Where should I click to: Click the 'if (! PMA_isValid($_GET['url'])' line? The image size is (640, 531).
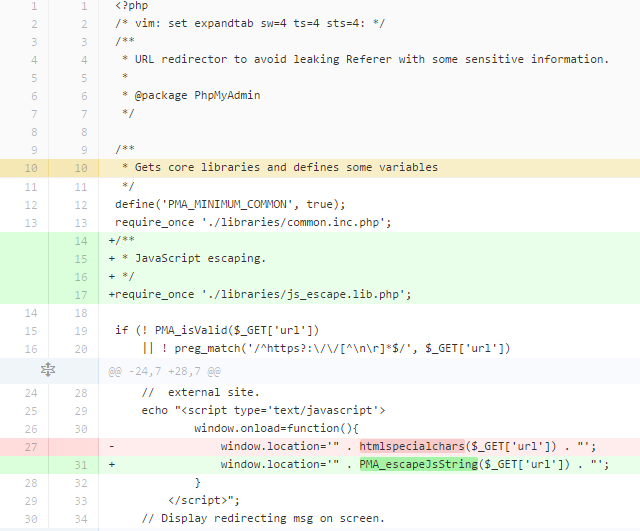pyautogui.click(x=217, y=330)
